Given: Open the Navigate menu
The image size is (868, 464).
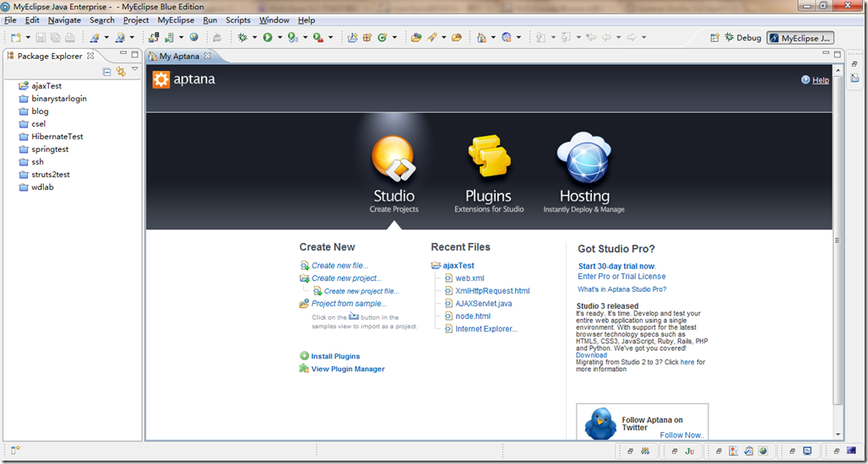Looking at the screenshot, I should (64, 20).
